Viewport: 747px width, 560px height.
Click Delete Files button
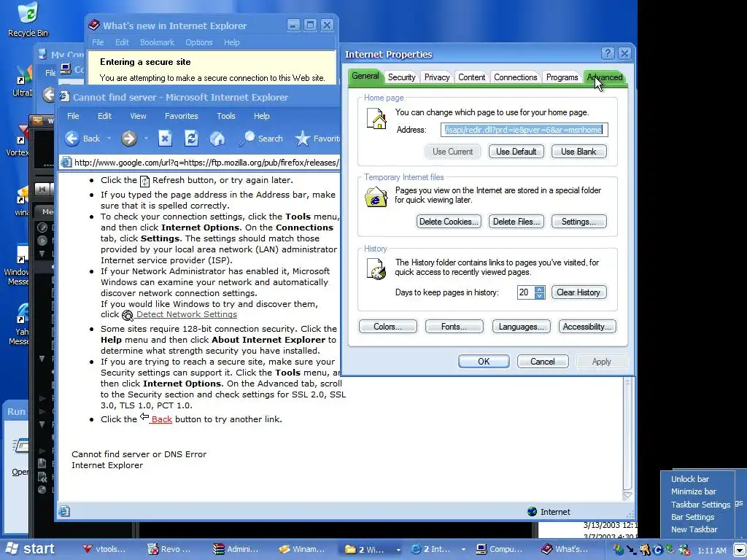(x=516, y=222)
